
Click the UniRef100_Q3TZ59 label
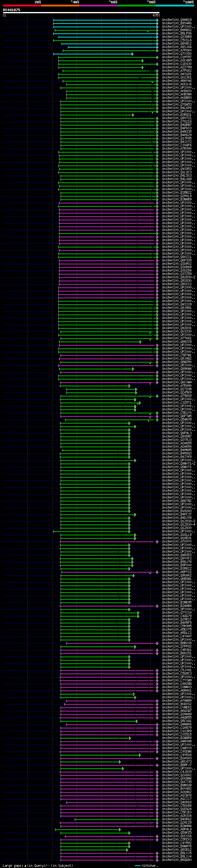point(176,274)
